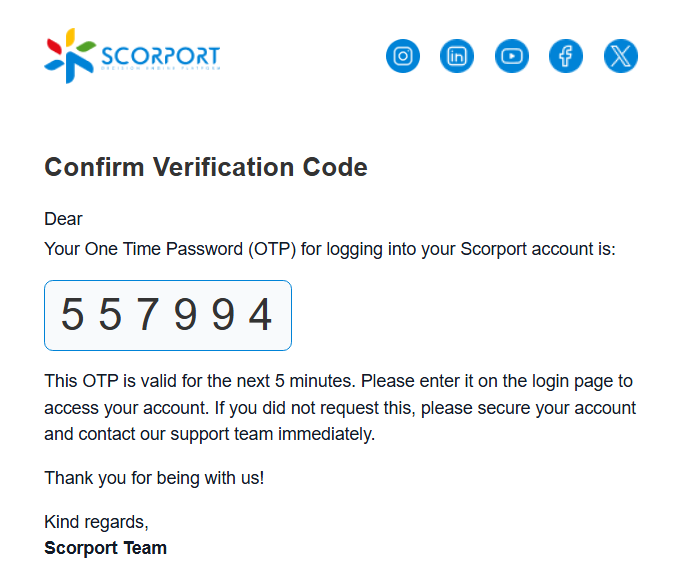Screen dimensions: 689x571
Task: Click the 'Your One Time Password' sentence
Action: [330, 248]
